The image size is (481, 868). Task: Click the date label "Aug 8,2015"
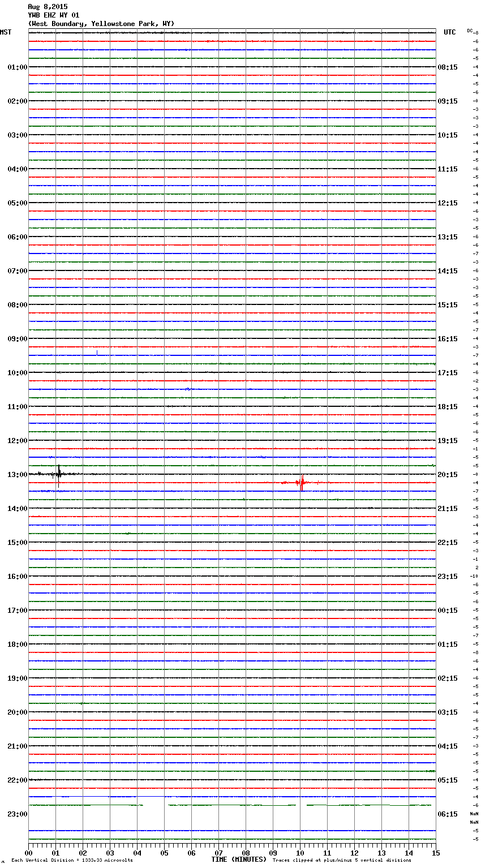(48, 7)
